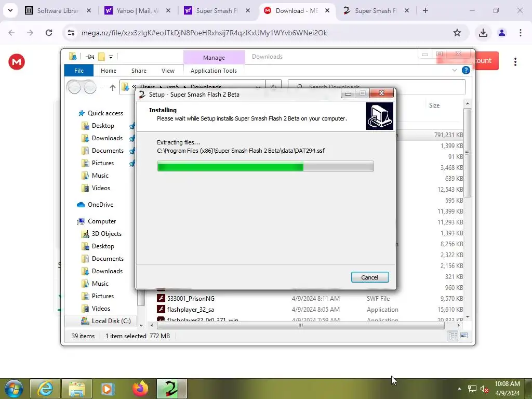
Task: Click the installation progress bar
Action: click(x=265, y=166)
